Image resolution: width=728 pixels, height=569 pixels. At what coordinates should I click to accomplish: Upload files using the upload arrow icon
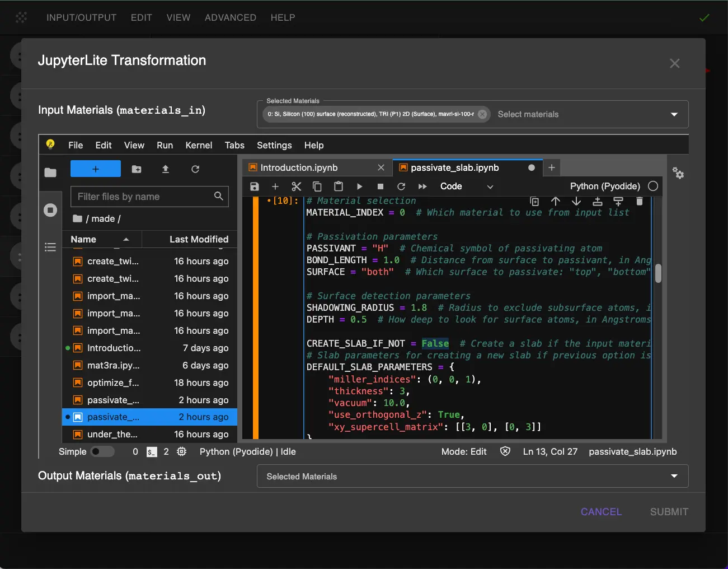coord(166,169)
